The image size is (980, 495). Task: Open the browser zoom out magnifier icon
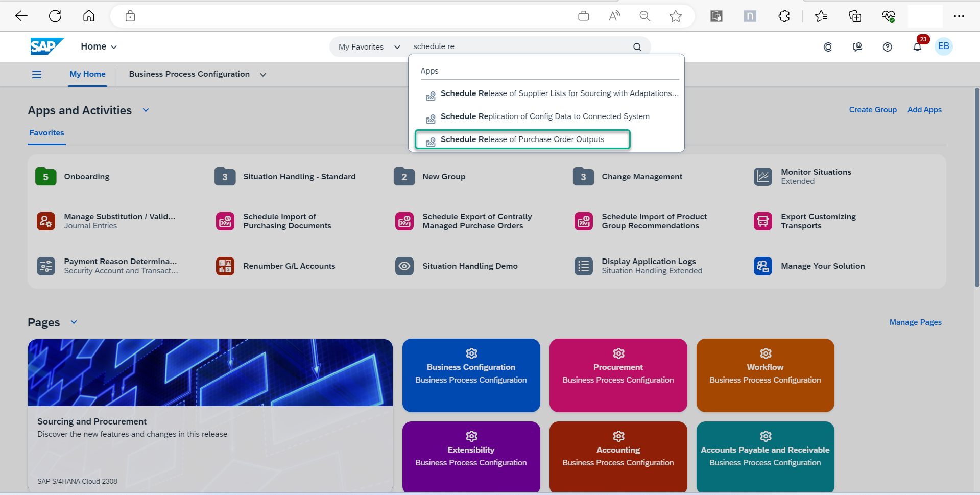pyautogui.click(x=645, y=16)
